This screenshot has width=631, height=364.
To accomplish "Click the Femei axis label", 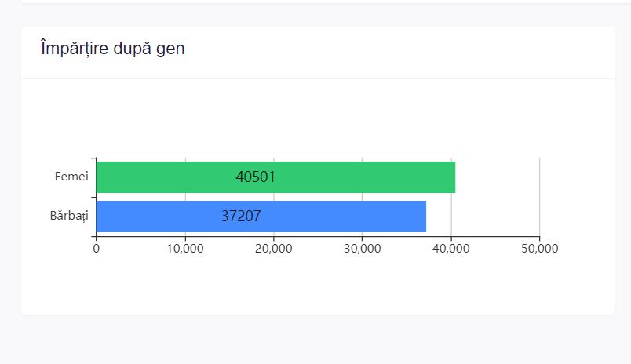I will (71, 177).
